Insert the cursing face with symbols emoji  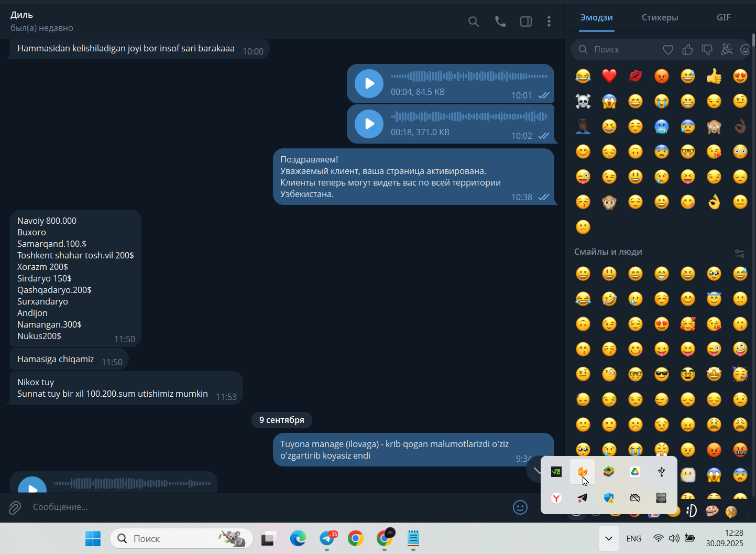(x=740, y=450)
